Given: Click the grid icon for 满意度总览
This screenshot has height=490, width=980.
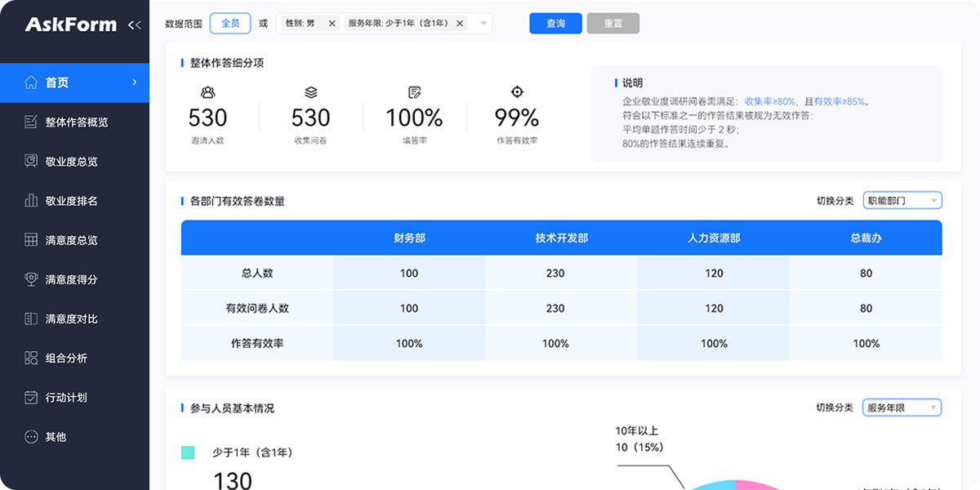Looking at the screenshot, I should click(x=31, y=240).
